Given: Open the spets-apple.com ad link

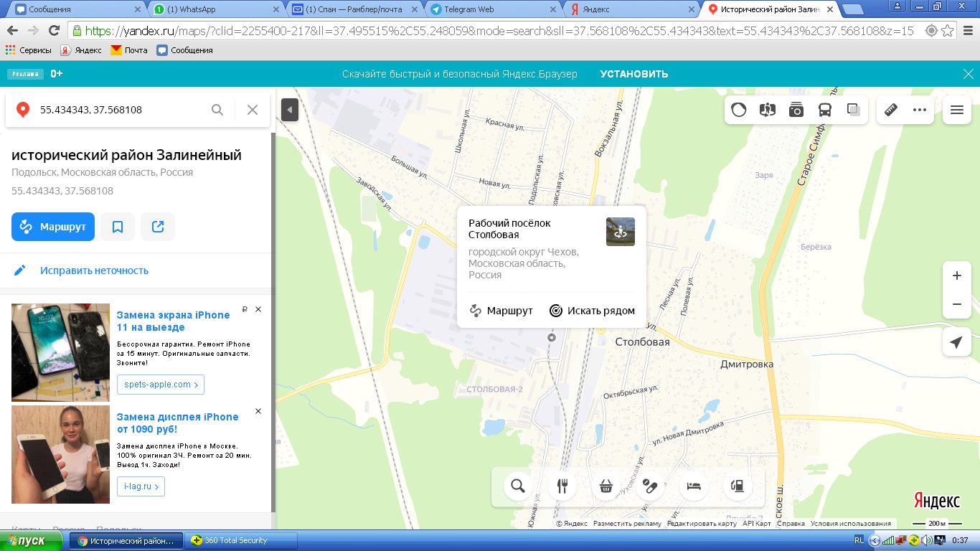Looking at the screenshot, I should 161,385.
